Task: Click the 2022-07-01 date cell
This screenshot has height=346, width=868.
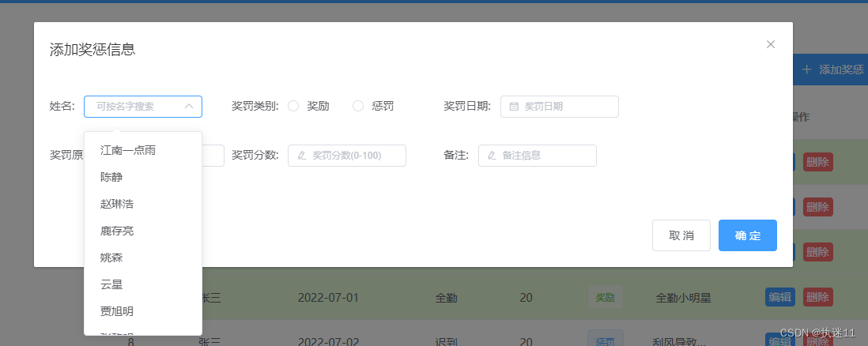Action: point(328,298)
